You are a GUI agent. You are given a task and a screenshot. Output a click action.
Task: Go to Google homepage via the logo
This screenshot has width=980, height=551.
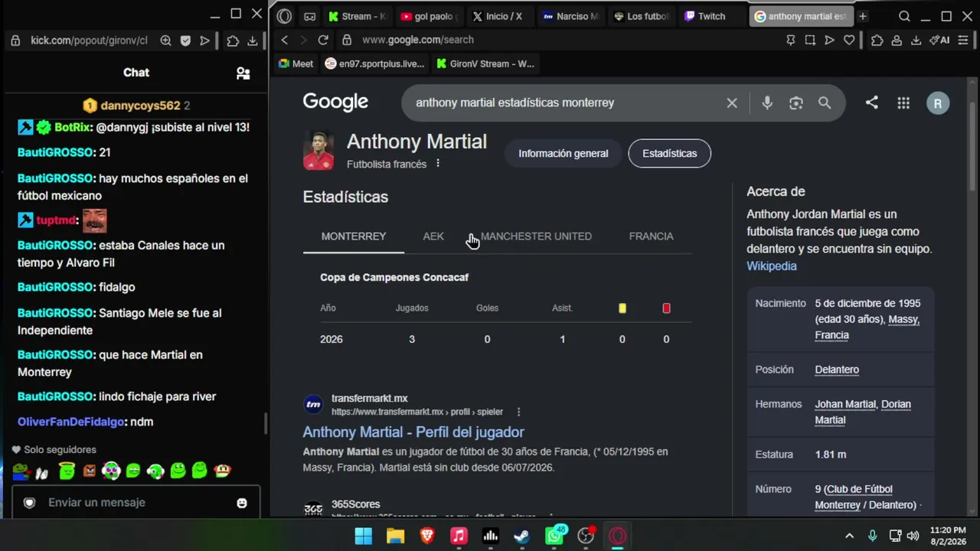point(335,102)
